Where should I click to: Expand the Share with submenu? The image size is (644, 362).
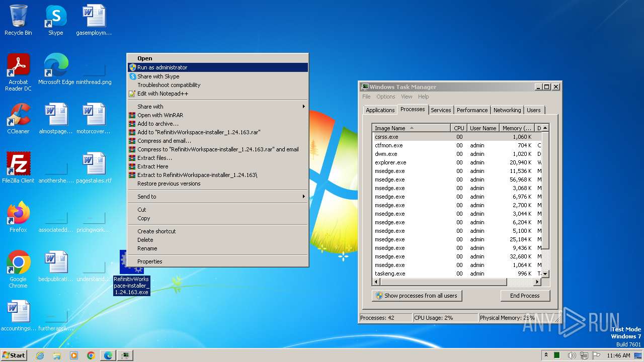pos(217,107)
